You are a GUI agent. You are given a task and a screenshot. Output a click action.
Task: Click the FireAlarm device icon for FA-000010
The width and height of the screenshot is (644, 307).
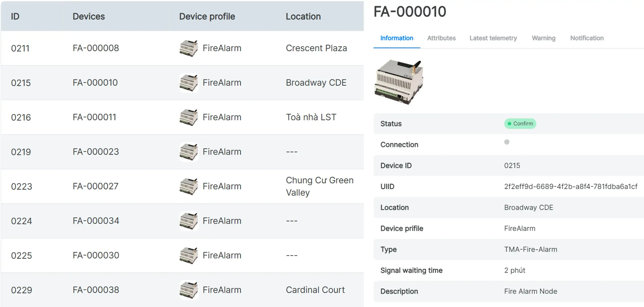189,83
